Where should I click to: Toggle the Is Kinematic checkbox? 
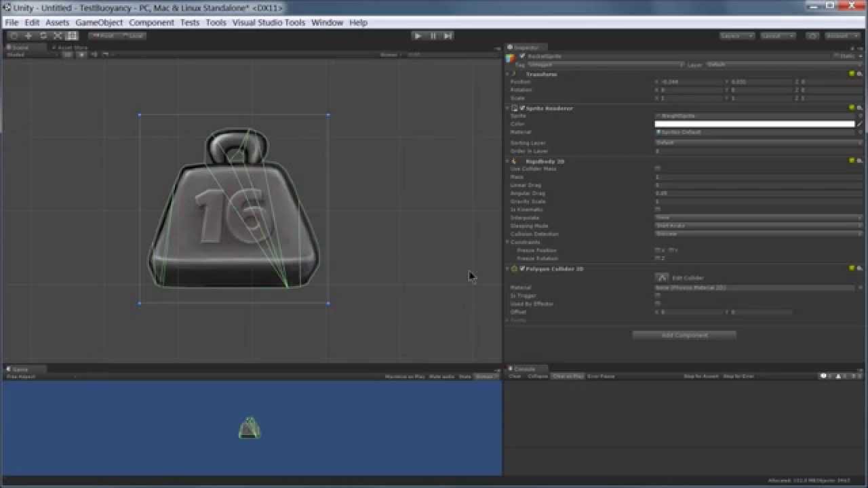(658, 209)
